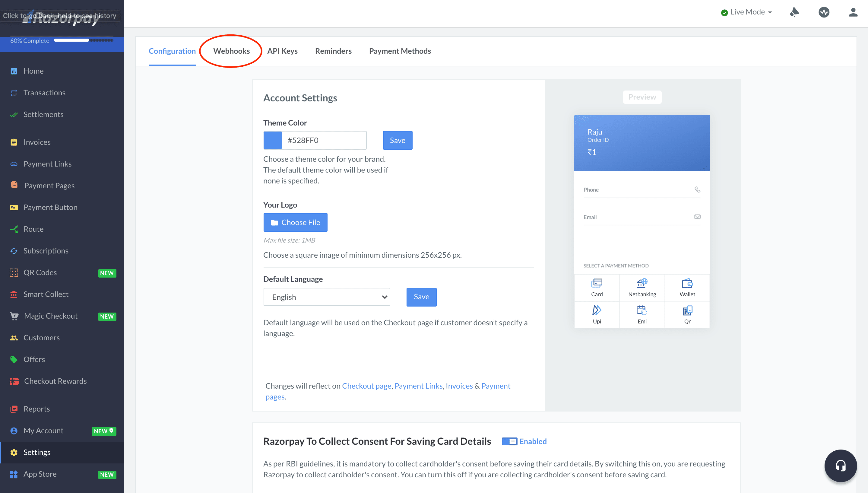The height and width of the screenshot is (493, 868).
Task: Follow the Invoices hyperlink in the note
Action: [x=459, y=386]
